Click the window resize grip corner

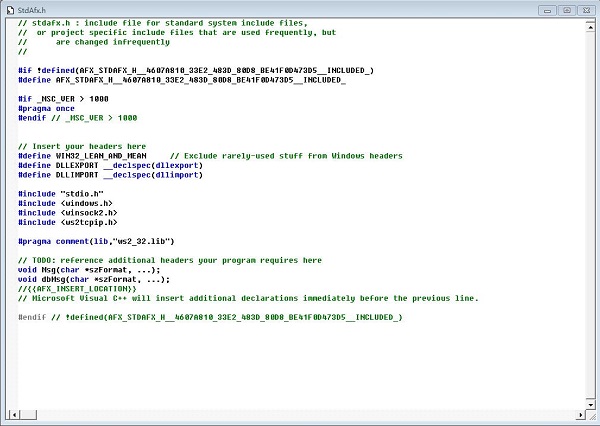pyautogui.click(x=591, y=415)
